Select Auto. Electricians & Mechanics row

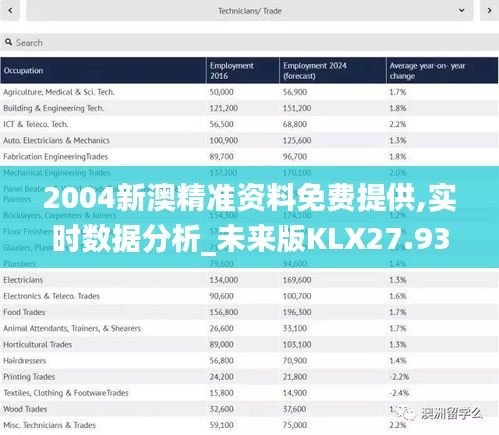click(x=249, y=140)
